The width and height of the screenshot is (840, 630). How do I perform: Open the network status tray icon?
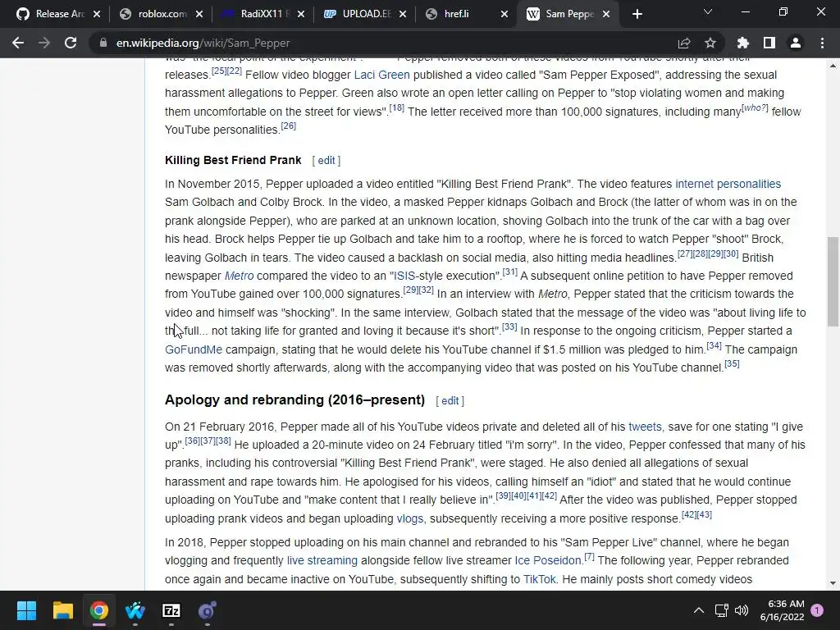(721, 610)
